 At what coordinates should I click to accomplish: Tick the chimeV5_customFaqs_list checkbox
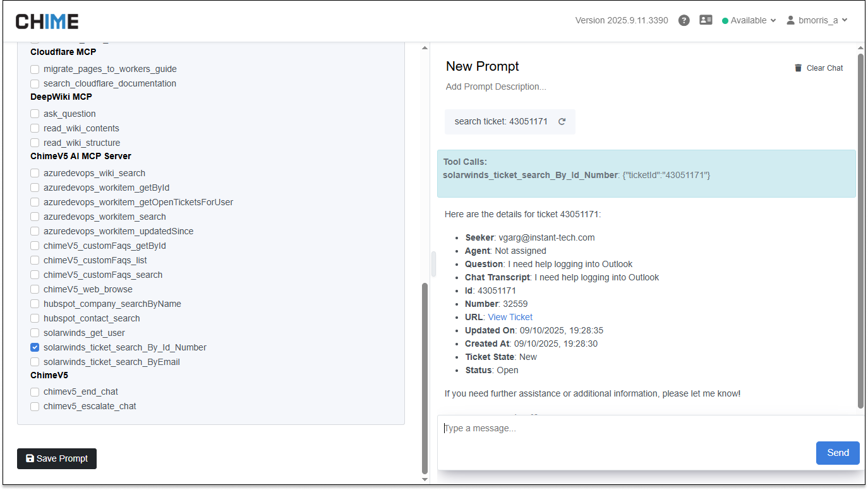pos(35,260)
